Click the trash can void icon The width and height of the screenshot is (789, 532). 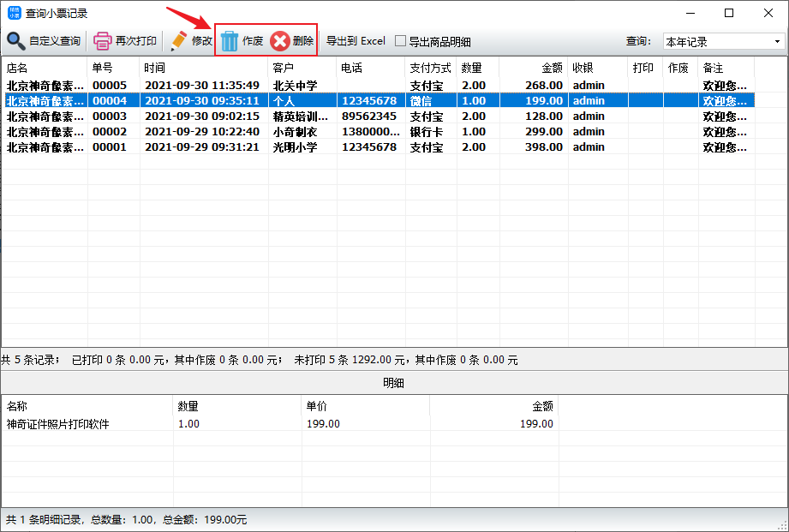(230, 41)
